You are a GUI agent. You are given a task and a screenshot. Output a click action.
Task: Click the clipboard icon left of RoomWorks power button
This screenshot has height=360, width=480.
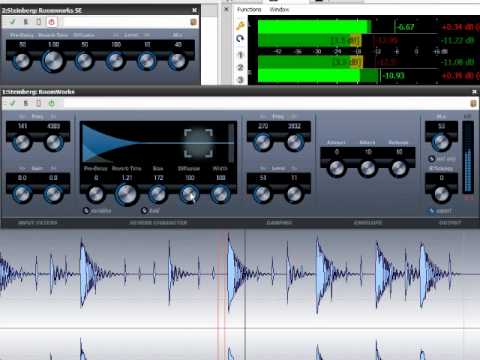coord(39,103)
